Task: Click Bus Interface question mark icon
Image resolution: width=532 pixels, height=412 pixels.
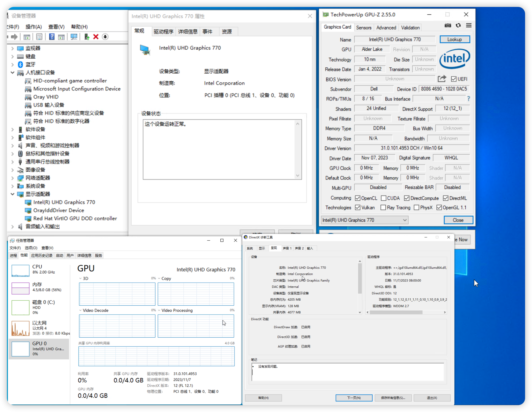Action: (469, 99)
